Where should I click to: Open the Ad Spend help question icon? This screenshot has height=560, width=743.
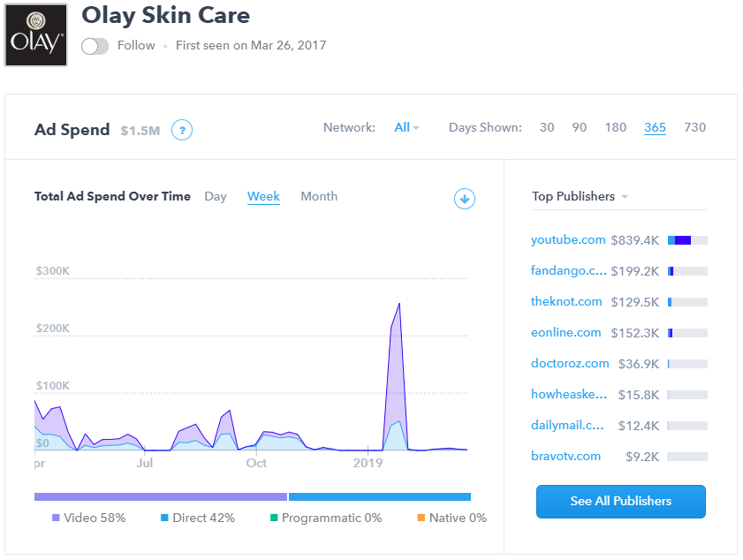182,131
